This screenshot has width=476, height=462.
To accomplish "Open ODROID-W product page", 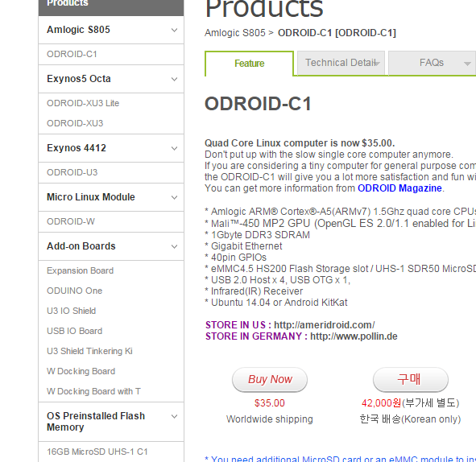I will [71, 221].
